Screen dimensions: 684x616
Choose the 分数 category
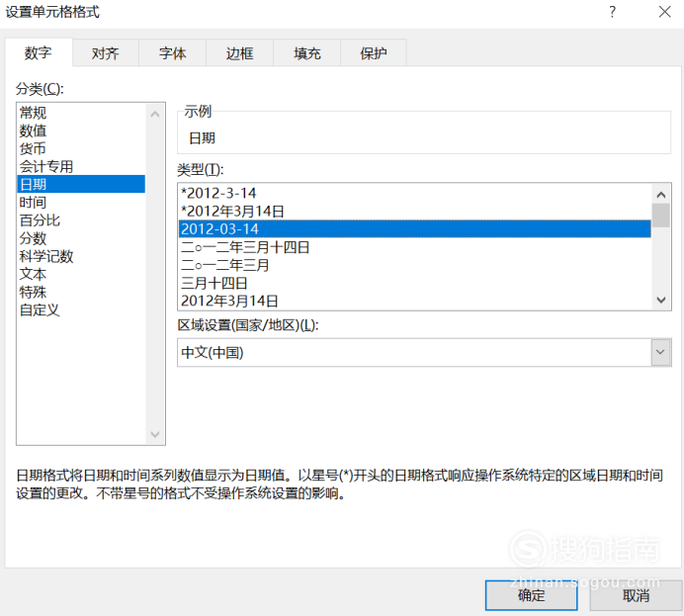[81, 238]
